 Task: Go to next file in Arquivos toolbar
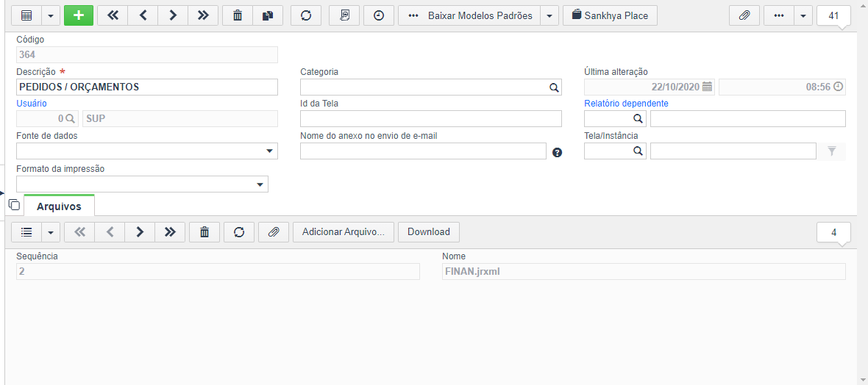tap(140, 232)
